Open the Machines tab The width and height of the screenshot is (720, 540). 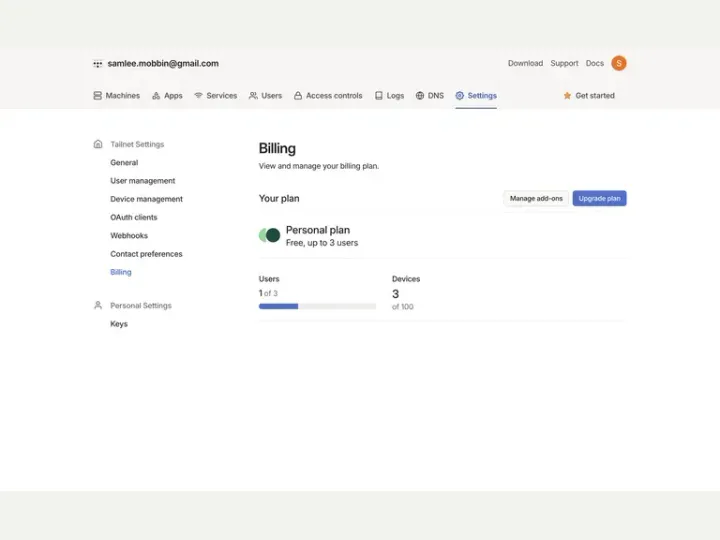point(117,96)
